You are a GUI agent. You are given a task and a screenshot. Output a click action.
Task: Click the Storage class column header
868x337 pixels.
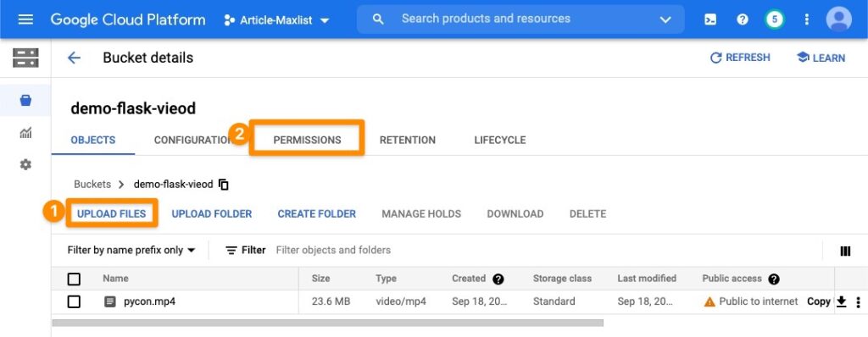tap(562, 279)
